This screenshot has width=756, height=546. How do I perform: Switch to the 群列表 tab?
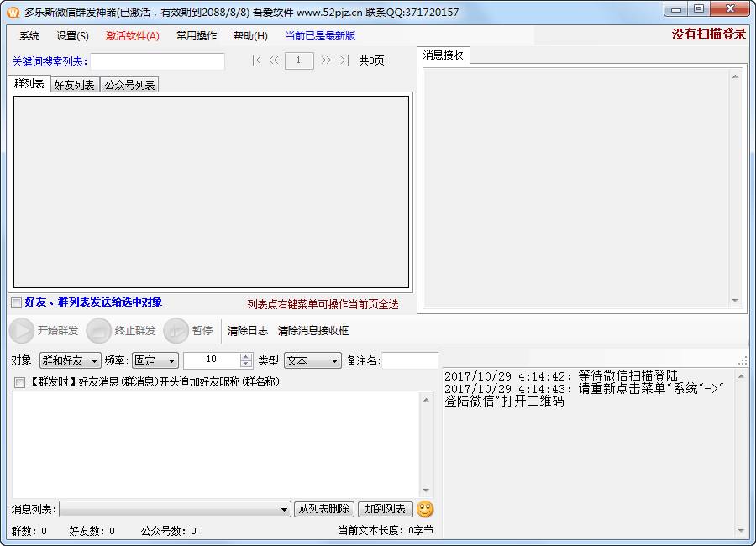pyautogui.click(x=29, y=83)
